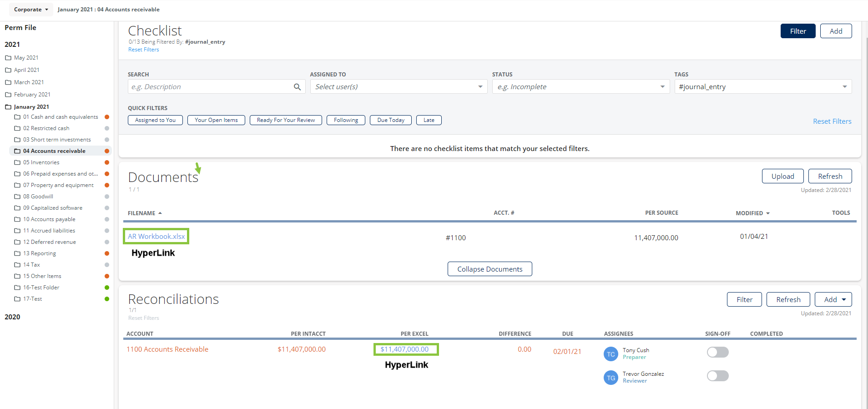Toggle sign-off switch for Trevor Gonzalez
The image size is (868, 409).
pos(718,376)
